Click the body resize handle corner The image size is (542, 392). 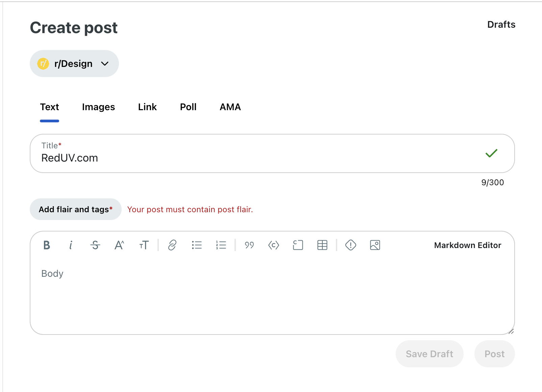511,332
